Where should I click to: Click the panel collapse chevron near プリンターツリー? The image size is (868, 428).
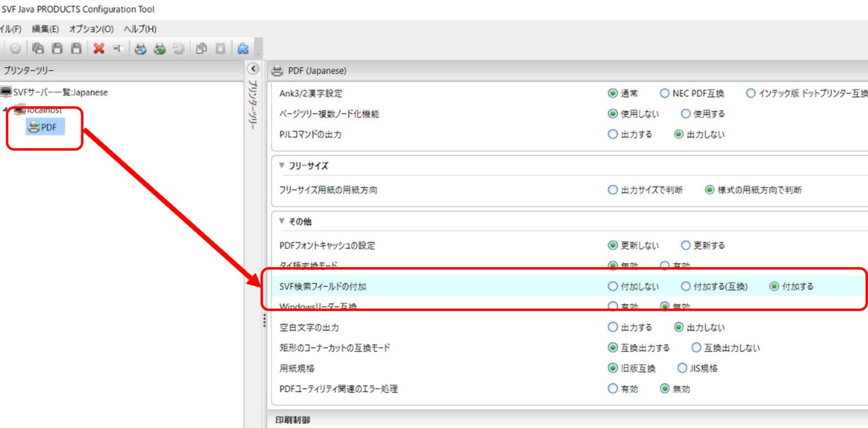pos(254,69)
